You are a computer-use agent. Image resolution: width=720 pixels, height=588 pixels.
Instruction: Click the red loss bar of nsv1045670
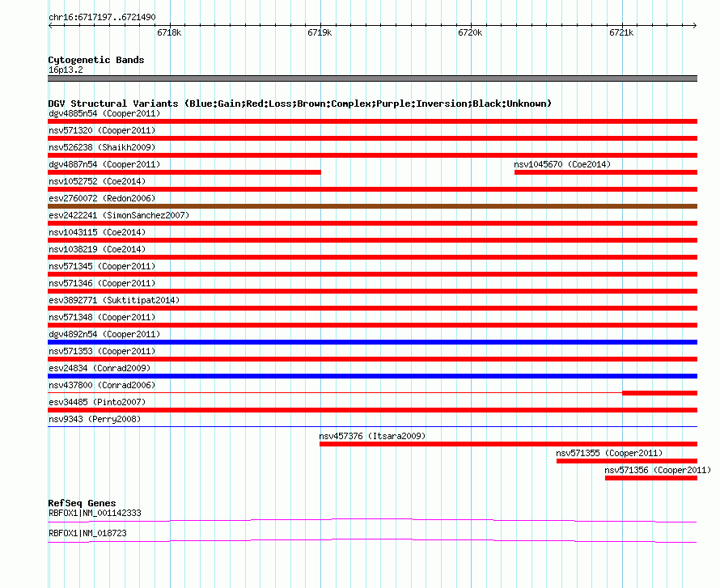coord(606,172)
